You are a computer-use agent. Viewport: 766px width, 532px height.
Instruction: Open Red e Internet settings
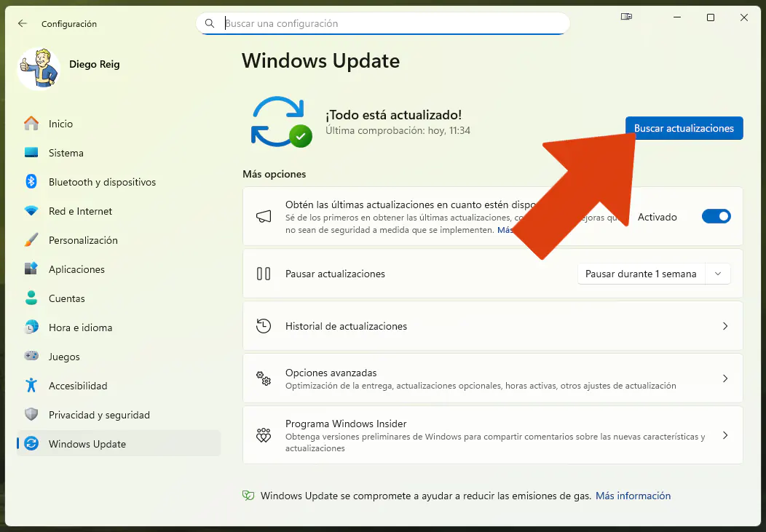point(80,210)
